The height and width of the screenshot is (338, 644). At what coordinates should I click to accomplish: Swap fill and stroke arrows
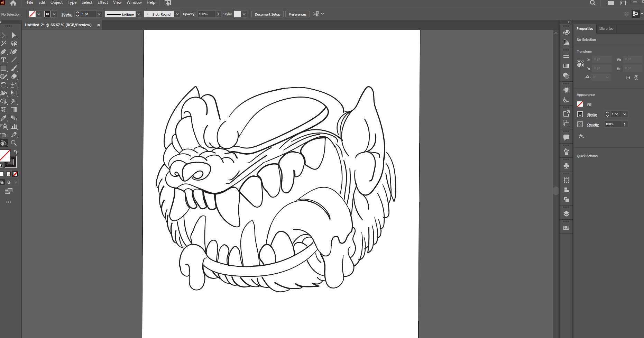click(16, 152)
